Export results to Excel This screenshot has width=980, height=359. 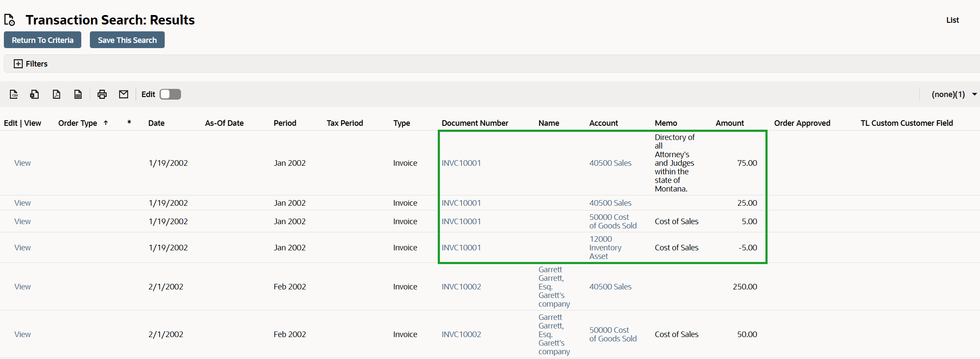pos(34,94)
